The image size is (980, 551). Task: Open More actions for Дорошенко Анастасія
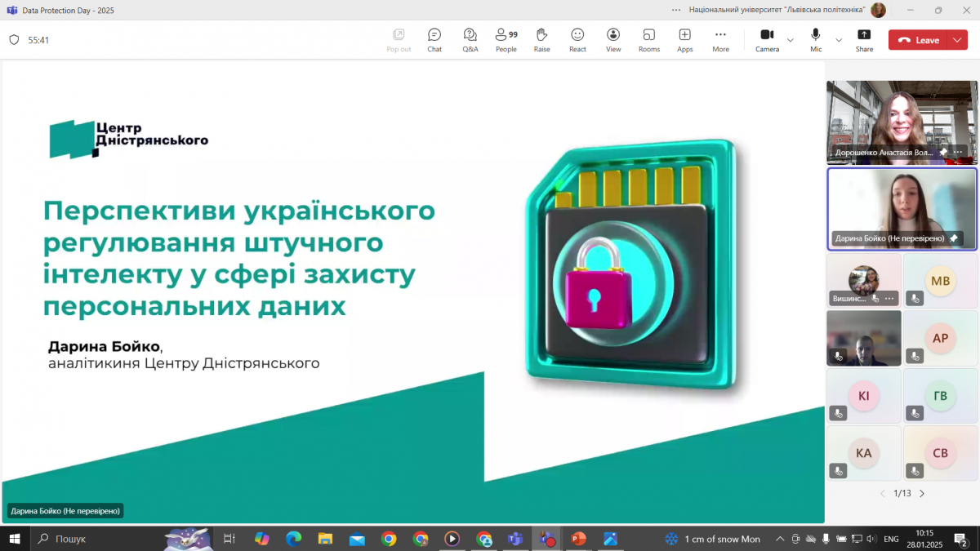coord(957,151)
